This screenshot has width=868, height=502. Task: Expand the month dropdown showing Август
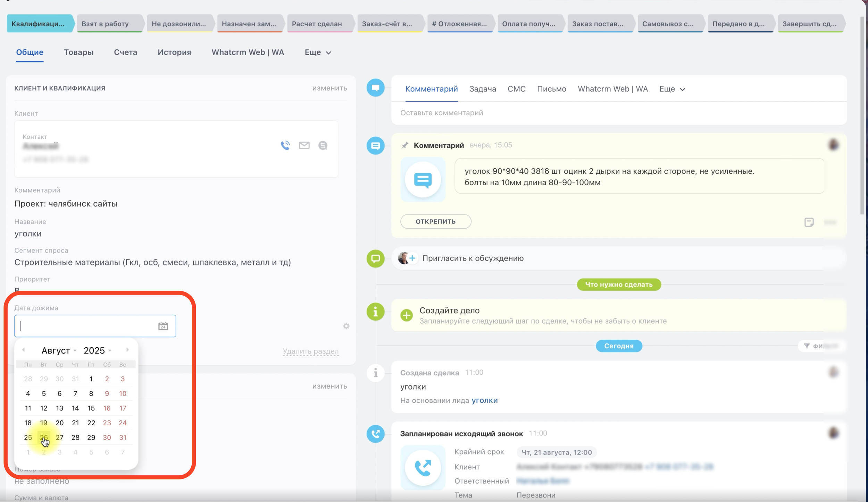point(59,351)
